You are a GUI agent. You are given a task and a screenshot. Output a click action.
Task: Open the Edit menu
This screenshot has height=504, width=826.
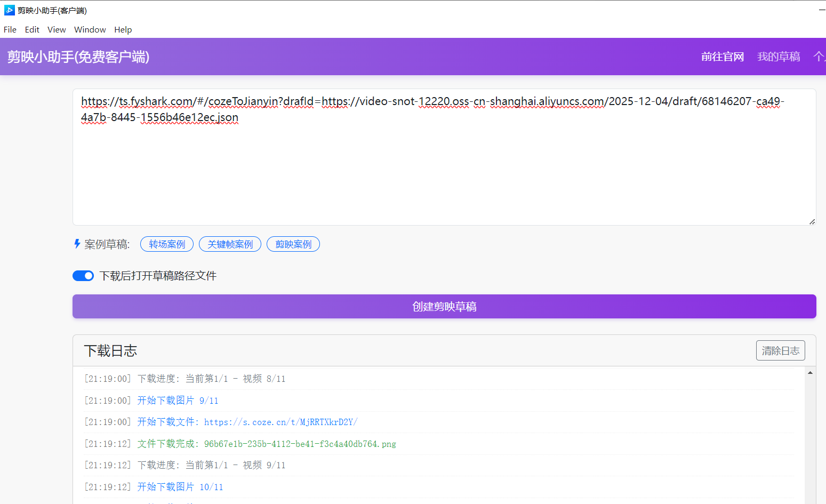[32, 30]
